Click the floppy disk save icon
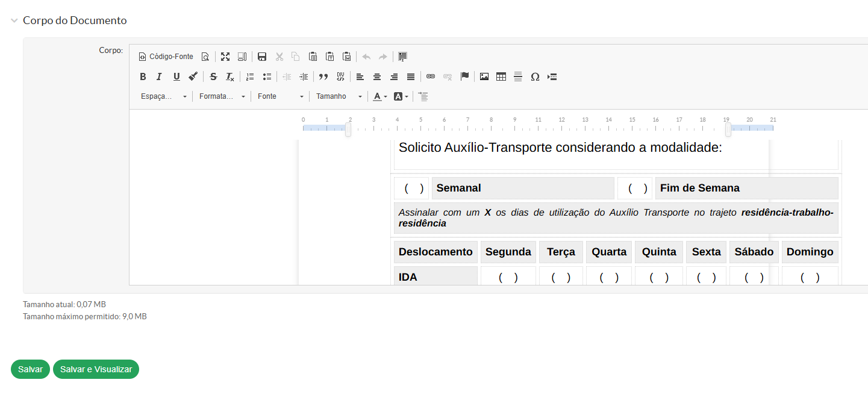 [262, 57]
